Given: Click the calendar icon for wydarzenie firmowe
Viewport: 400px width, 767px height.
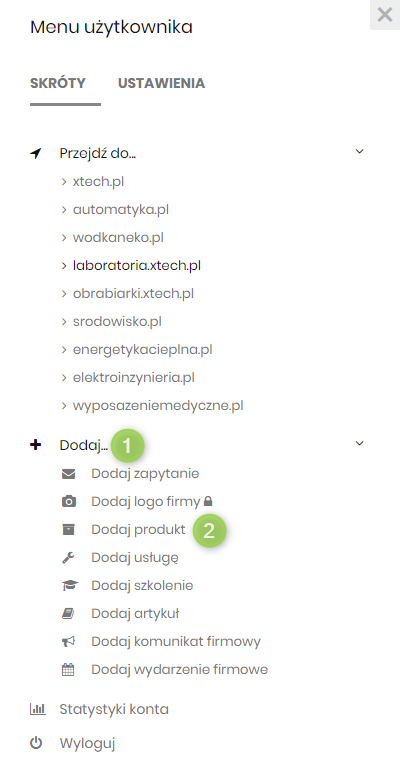Looking at the screenshot, I should pyautogui.click(x=68, y=669).
